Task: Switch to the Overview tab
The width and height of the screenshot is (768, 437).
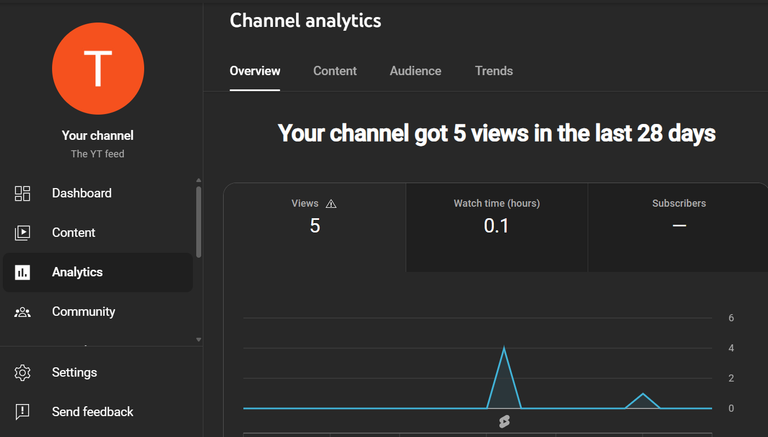Action: 255,71
